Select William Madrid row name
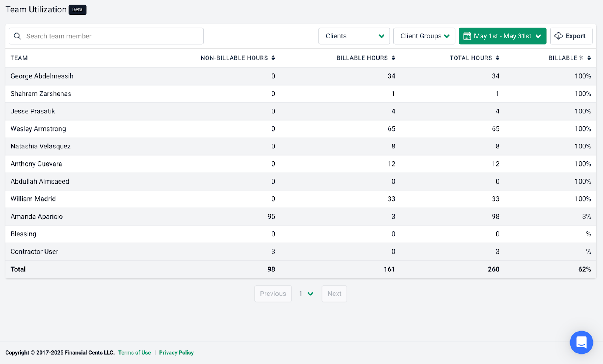 [x=33, y=199]
